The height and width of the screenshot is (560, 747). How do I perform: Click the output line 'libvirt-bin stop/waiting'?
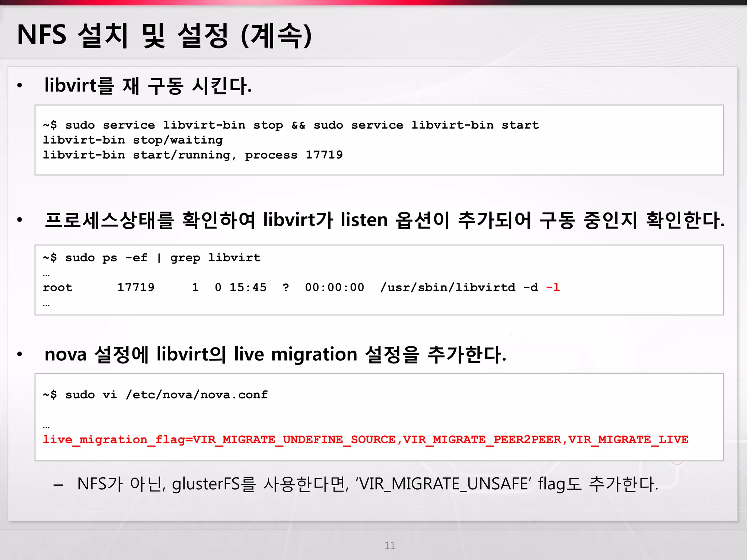tap(133, 140)
